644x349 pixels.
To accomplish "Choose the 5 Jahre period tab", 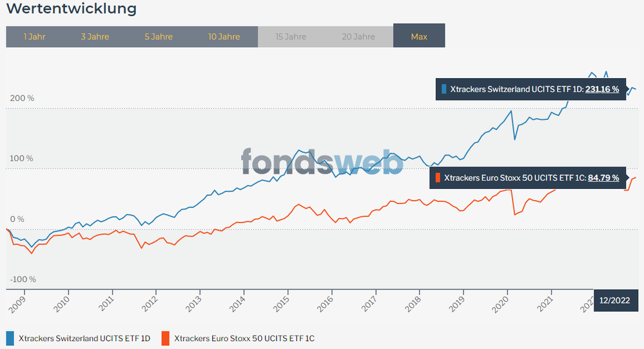I will [x=157, y=37].
